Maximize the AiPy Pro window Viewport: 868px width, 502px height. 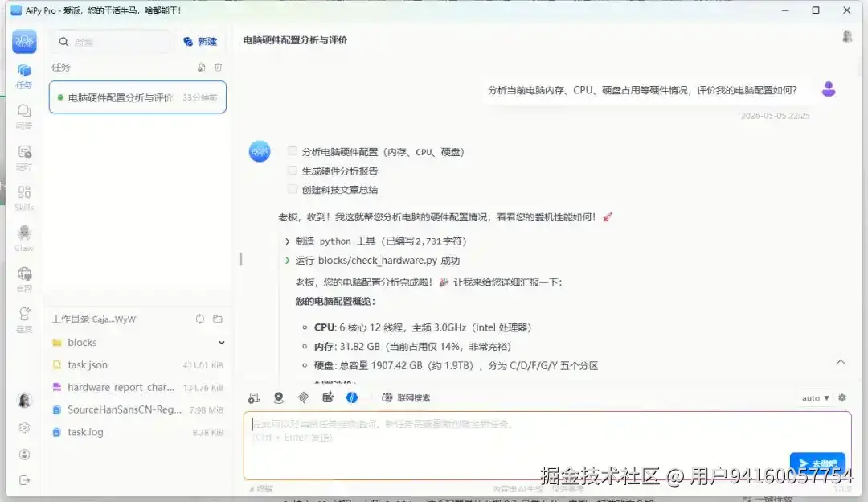(x=816, y=10)
